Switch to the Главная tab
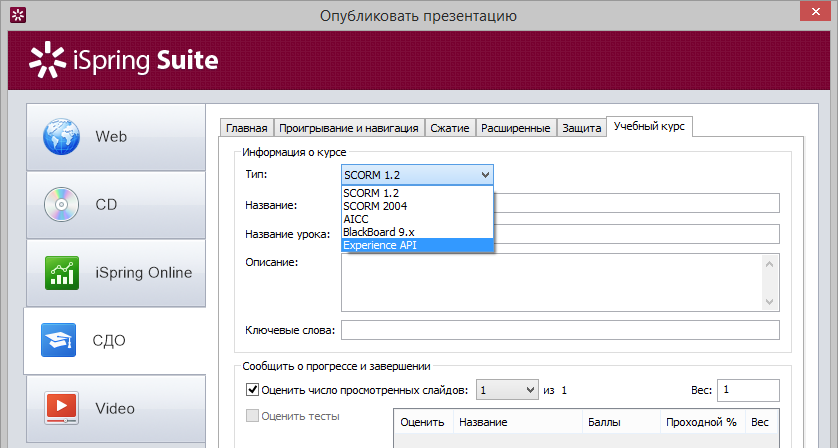Viewport: 838px width, 448px height. [x=246, y=128]
